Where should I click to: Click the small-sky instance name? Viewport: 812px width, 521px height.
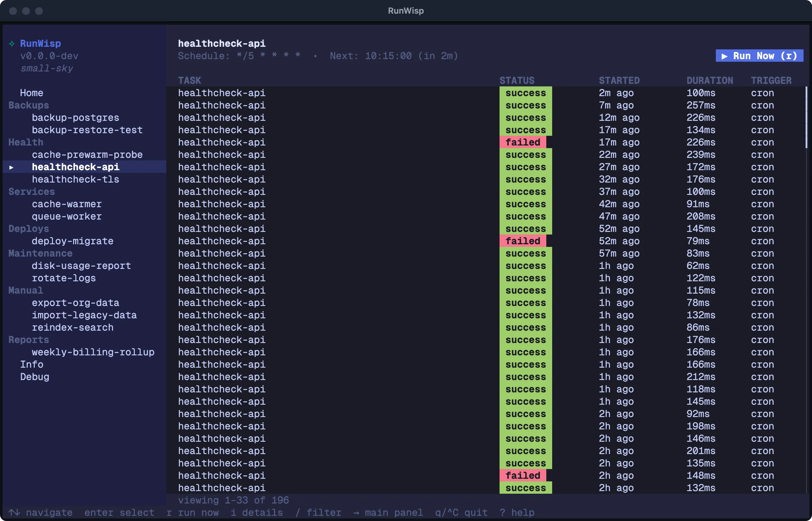click(46, 68)
